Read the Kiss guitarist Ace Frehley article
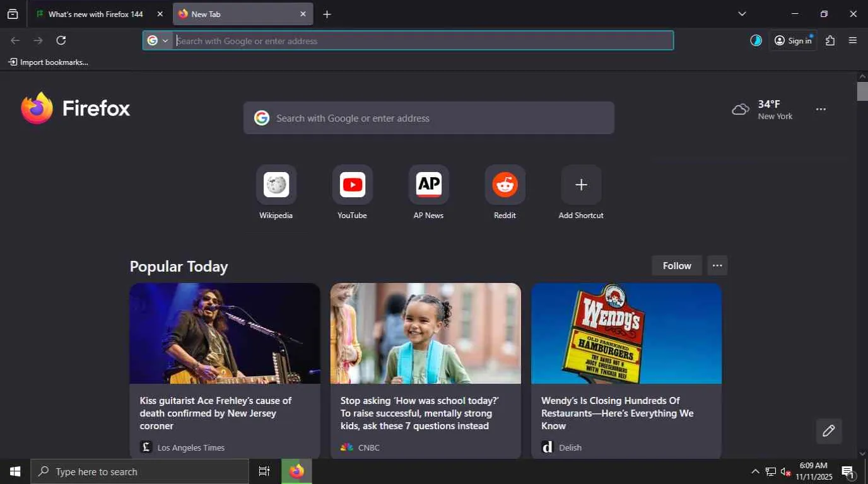This screenshot has width=868, height=484. tap(216, 413)
